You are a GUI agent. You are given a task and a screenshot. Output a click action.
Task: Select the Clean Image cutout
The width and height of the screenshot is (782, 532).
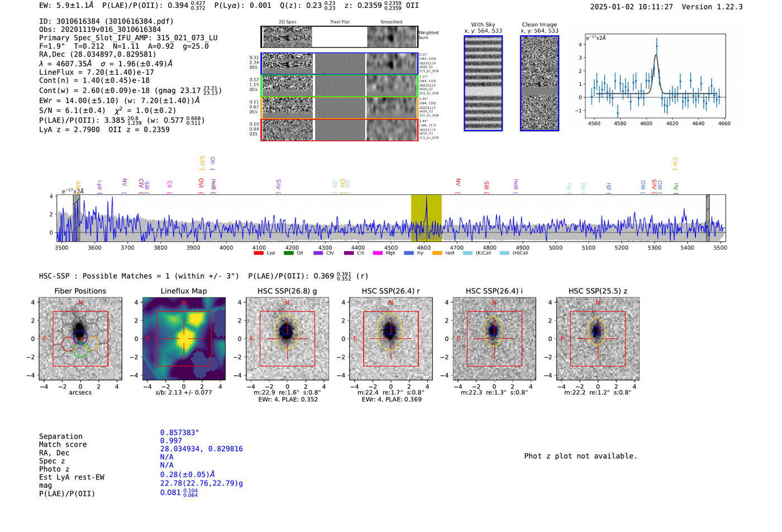click(x=540, y=83)
